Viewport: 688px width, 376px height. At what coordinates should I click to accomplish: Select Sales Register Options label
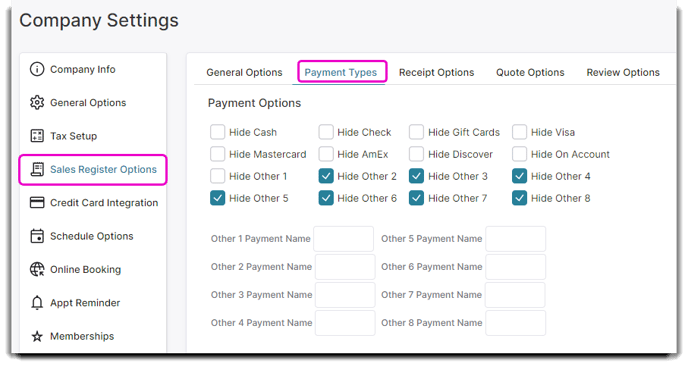click(x=103, y=169)
